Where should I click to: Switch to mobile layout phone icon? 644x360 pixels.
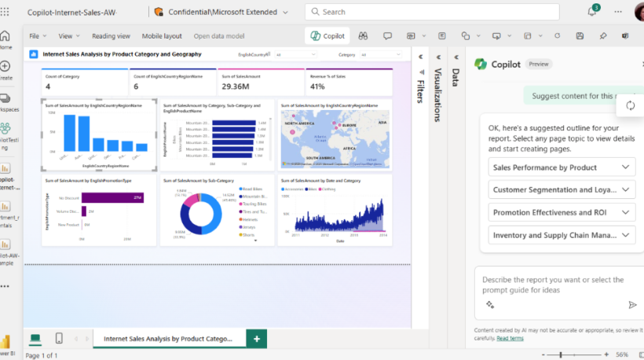tap(59, 338)
